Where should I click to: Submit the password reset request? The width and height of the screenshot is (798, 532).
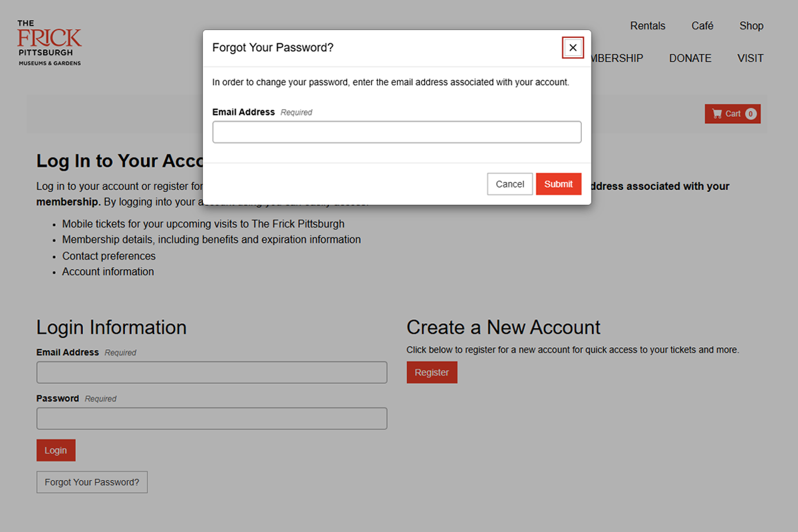(x=558, y=184)
